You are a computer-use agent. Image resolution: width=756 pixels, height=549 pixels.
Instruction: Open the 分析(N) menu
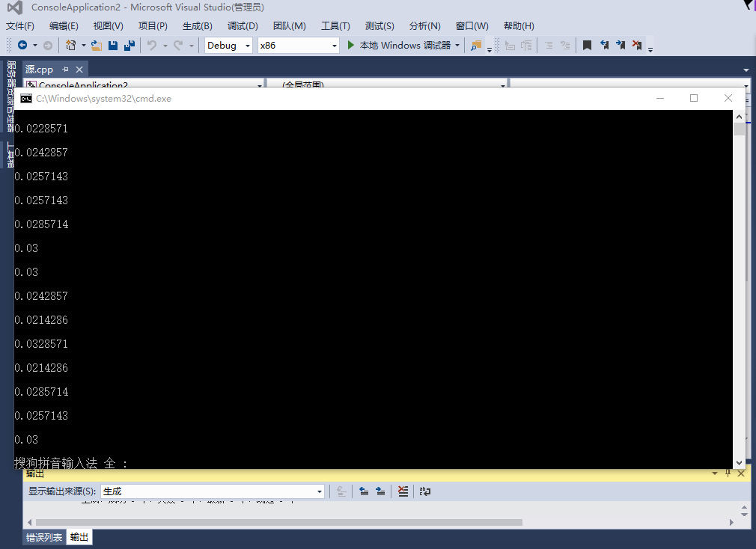(424, 26)
